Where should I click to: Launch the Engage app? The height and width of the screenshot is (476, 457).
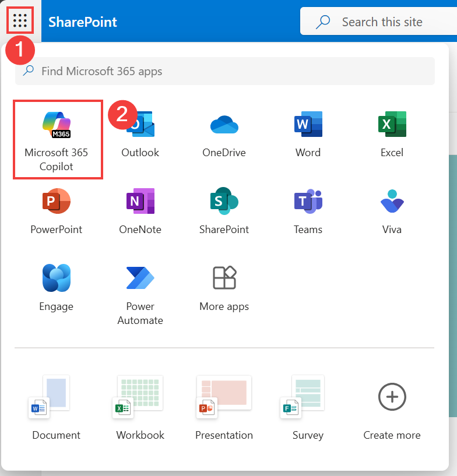coord(57,288)
